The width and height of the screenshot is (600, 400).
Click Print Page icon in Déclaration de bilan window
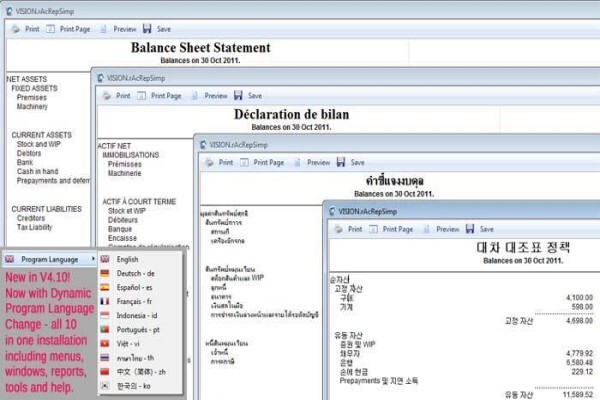click(142, 96)
